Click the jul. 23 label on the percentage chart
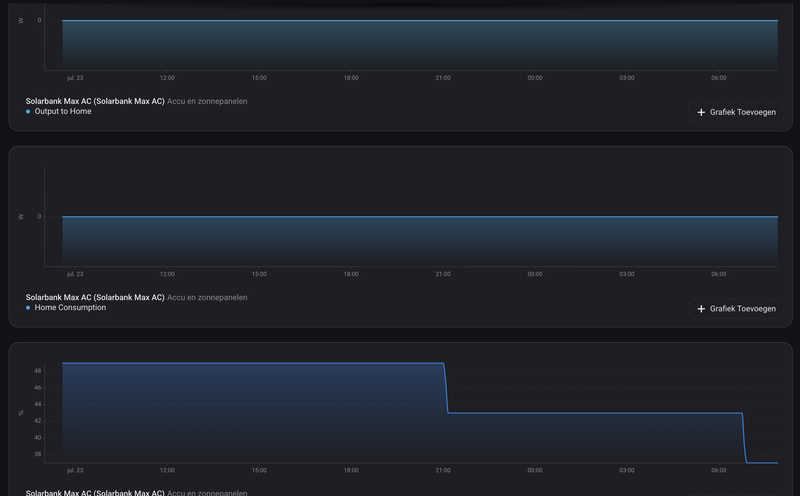Image resolution: width=800 pixels, height=496 pixels. [75, 470]
